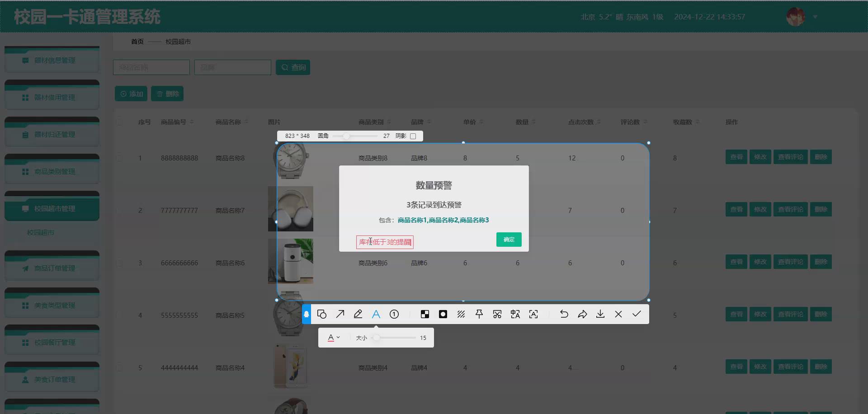
Task: Sort by 单价 column arrows
Action: [481, 122]
